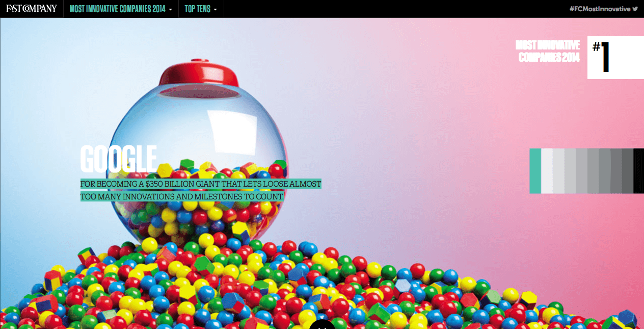Select the teal segment in the ranking strip

coord(535,171)
